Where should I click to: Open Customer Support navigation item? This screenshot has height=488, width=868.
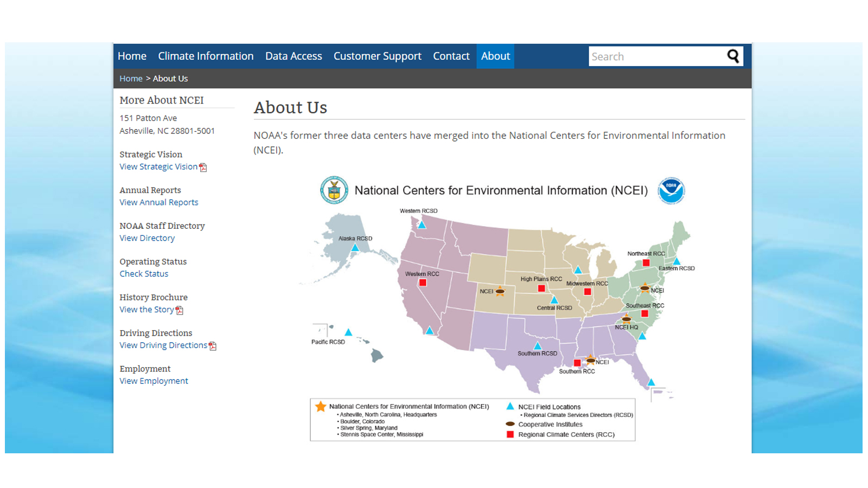pyautogui.click(x=378, y=56)
